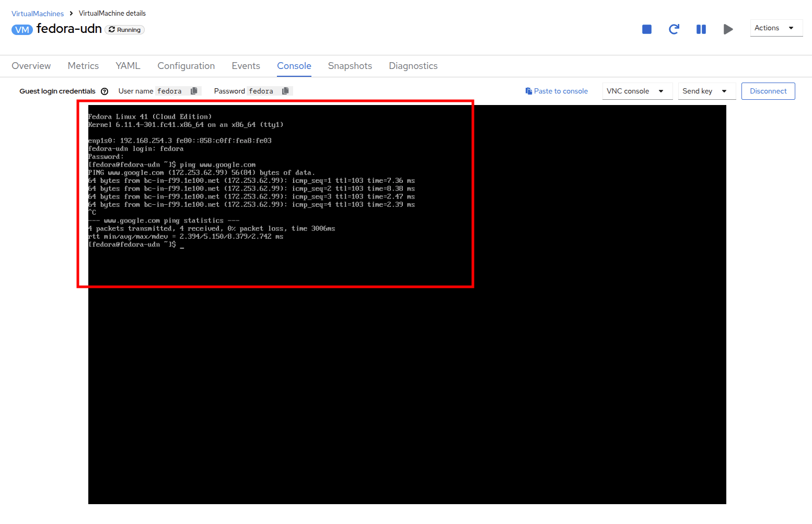
Task: Open the Send key dropdown
Action: (x=706, y=91)
